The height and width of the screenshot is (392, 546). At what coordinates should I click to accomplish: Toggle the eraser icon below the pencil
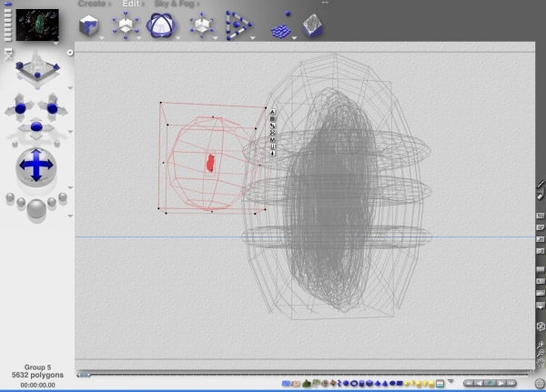click(541, 196)
